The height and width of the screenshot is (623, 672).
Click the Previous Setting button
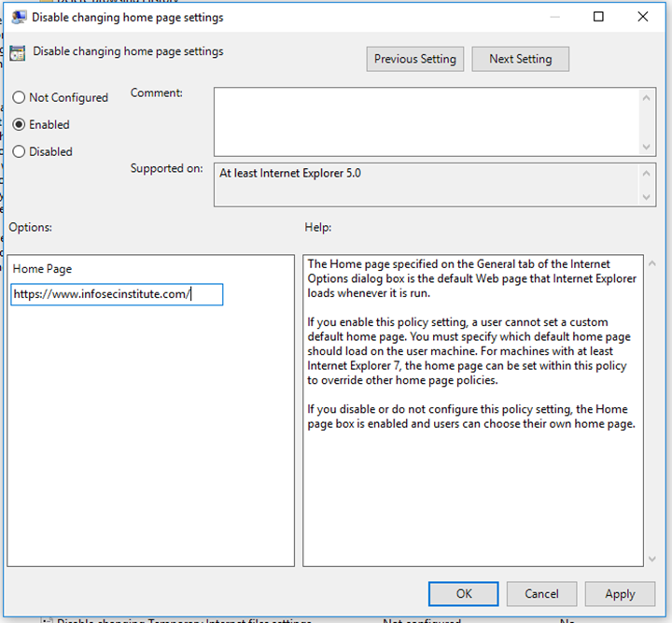point(415,59)
